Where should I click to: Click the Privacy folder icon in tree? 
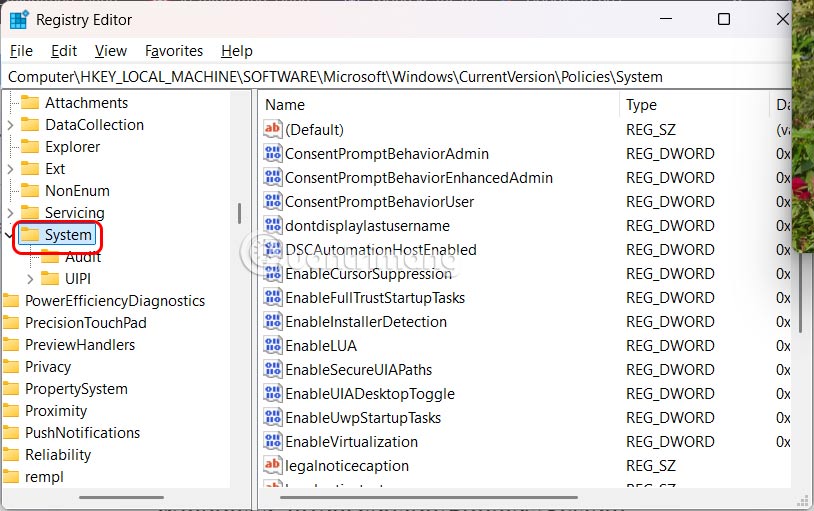click(x=11, y=367)
